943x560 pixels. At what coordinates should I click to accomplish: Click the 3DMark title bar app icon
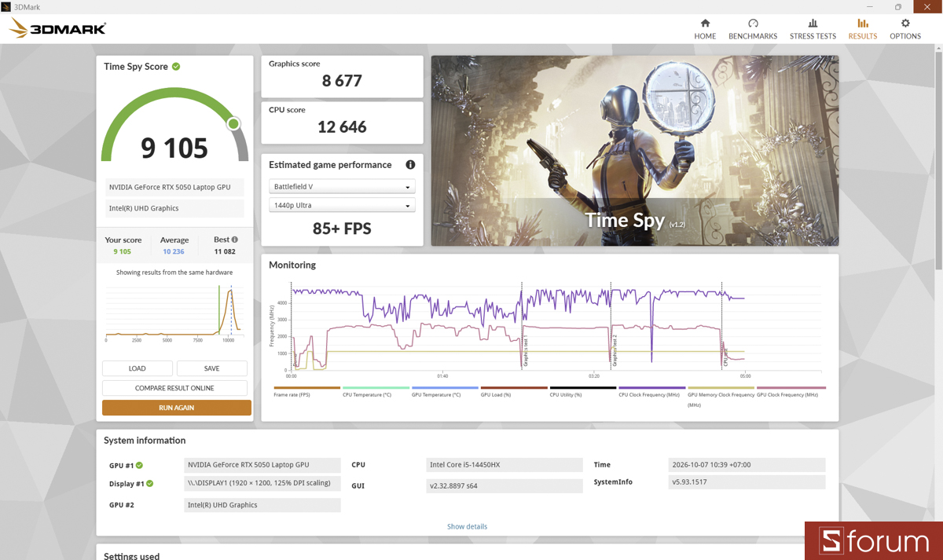click(x=6, y=6)
